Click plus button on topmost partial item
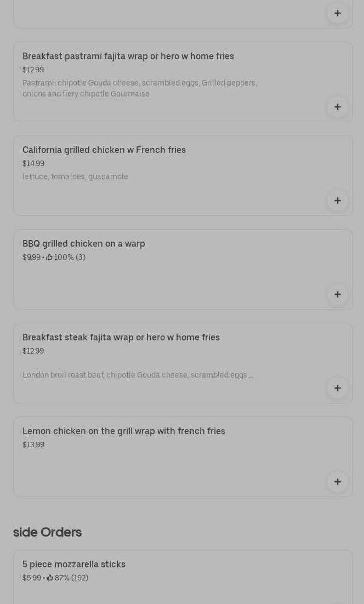The image size is (364, 604). [337, 13]
